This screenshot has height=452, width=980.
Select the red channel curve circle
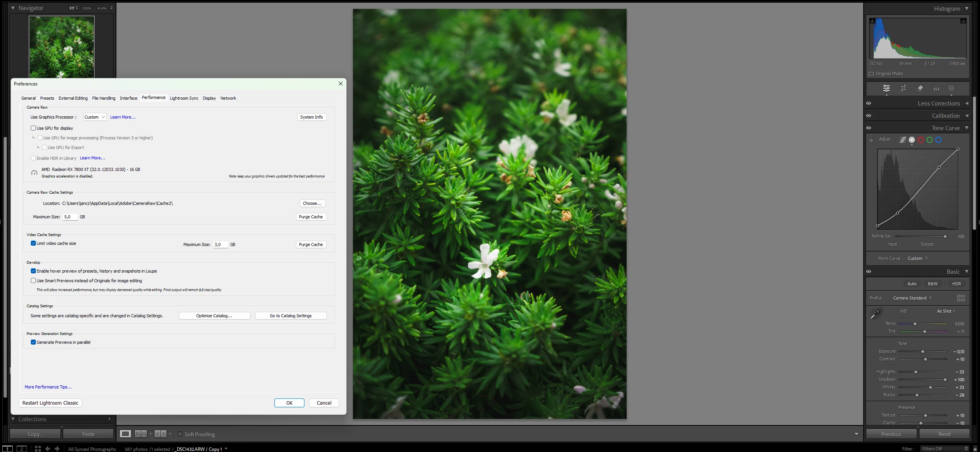point(921,140)
